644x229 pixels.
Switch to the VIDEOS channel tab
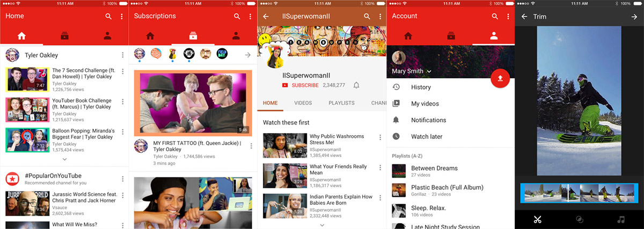[303, 103]
